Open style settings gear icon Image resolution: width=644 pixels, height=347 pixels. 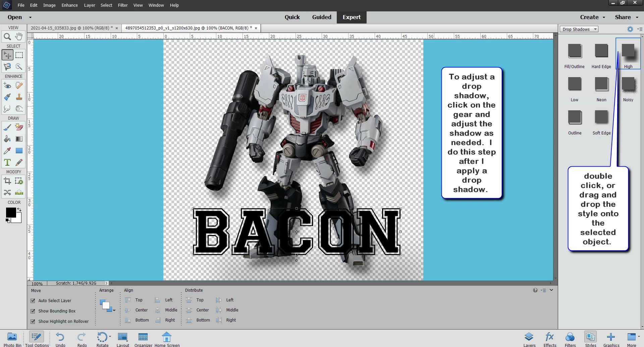pyautogui.click(x=630, y=29)
